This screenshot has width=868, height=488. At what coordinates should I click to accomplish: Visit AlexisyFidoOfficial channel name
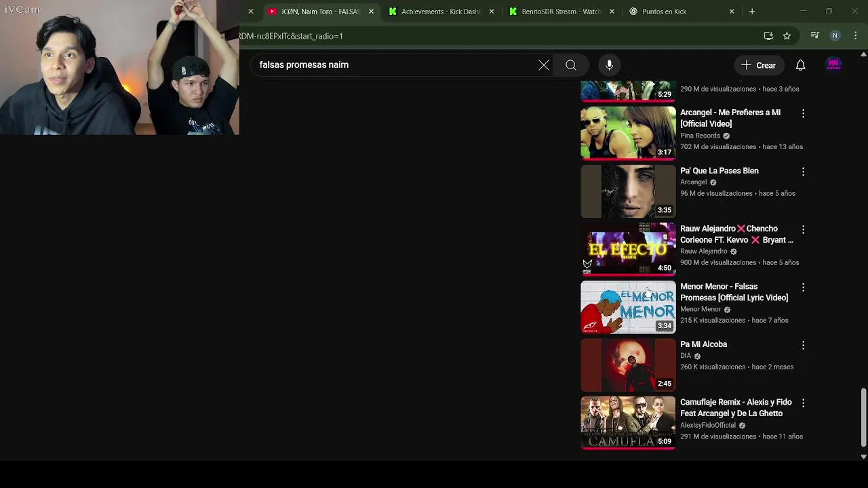click(708, 426)
